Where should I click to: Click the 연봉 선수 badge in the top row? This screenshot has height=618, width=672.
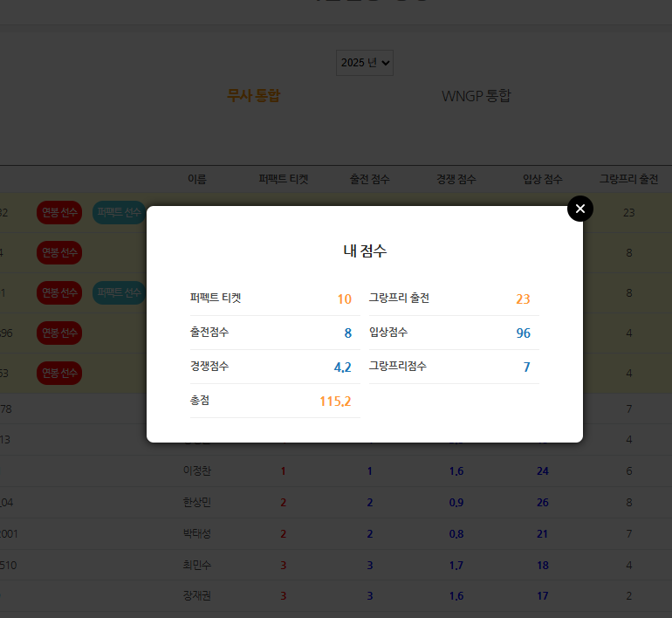[x=59, y=212]
